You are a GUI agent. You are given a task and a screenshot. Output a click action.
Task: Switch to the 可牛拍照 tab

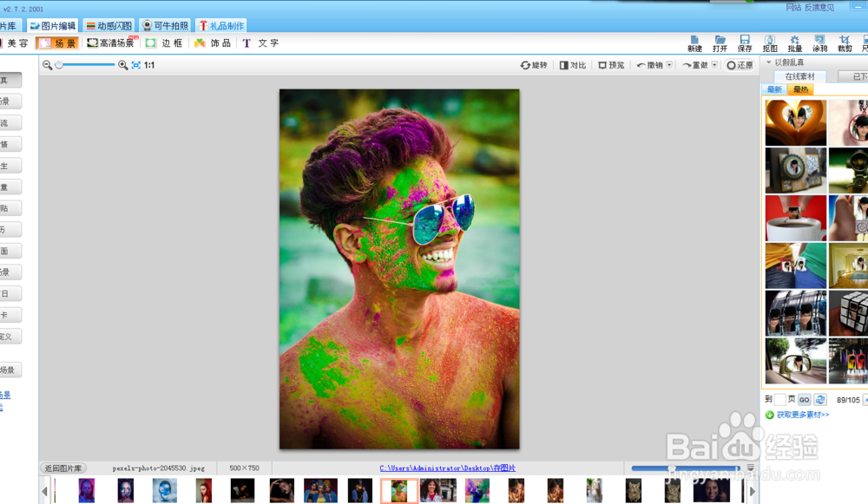coord(165,25)
